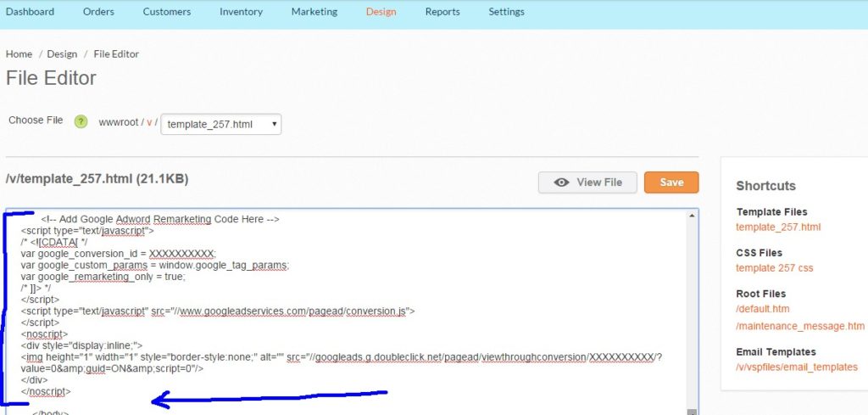Viewport: 868px width, 415px height.
Task: Open the Settings menu
Action: [x=506, y=12]
